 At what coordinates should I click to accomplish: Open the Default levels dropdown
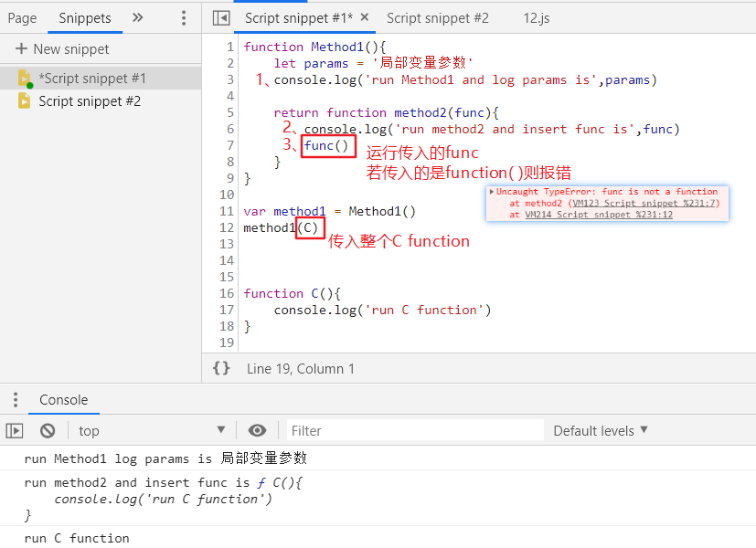[601, 431]
